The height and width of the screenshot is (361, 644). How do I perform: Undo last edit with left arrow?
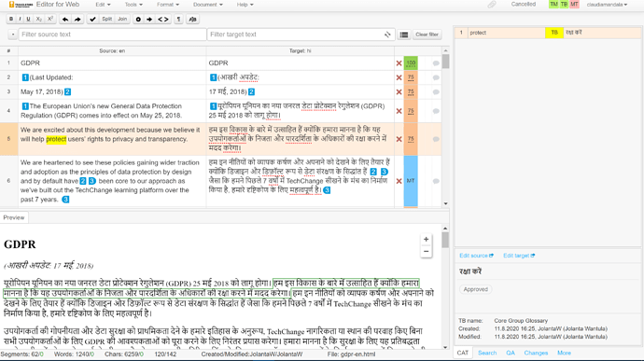click(65, 20)
